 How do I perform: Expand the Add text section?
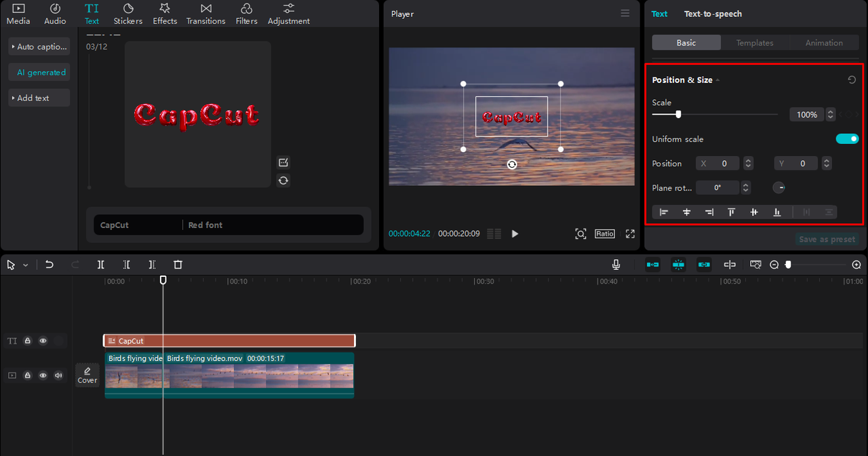39,98
